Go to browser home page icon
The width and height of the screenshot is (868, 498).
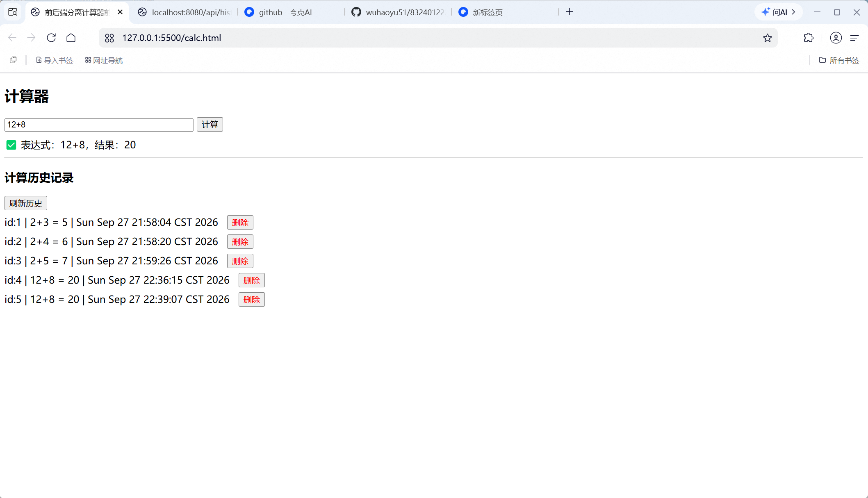pyautogui.click(x=71, y=38)
